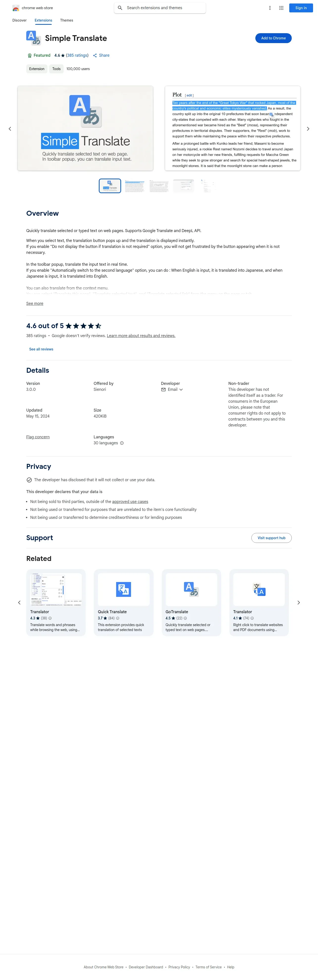Expand the overview with See more
The width and height of the screenshot is (318, 980).
35,304
